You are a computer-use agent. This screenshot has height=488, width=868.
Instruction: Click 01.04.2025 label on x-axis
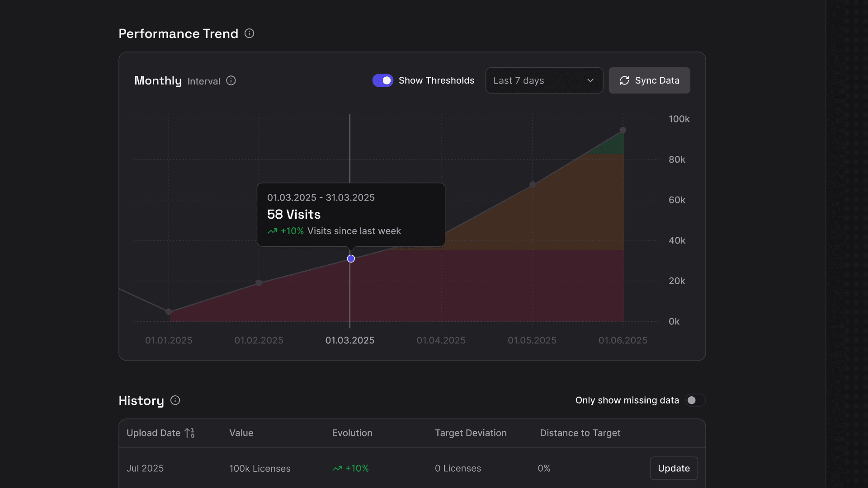pos(441,340)
